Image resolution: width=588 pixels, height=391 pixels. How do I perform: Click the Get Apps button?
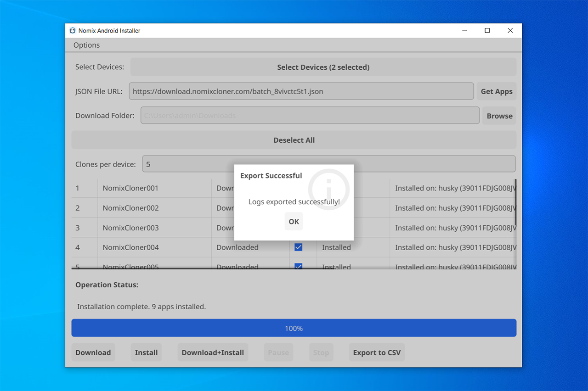(497, 91)
